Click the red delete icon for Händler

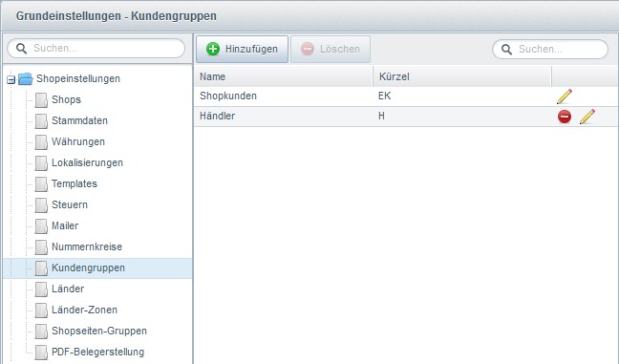565,117
